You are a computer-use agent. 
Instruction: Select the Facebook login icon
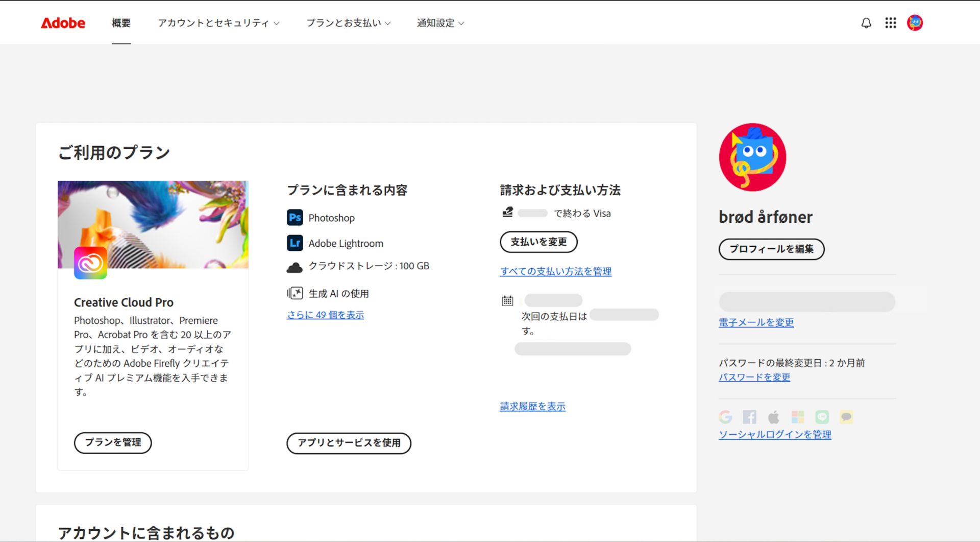tap(749, 417)
